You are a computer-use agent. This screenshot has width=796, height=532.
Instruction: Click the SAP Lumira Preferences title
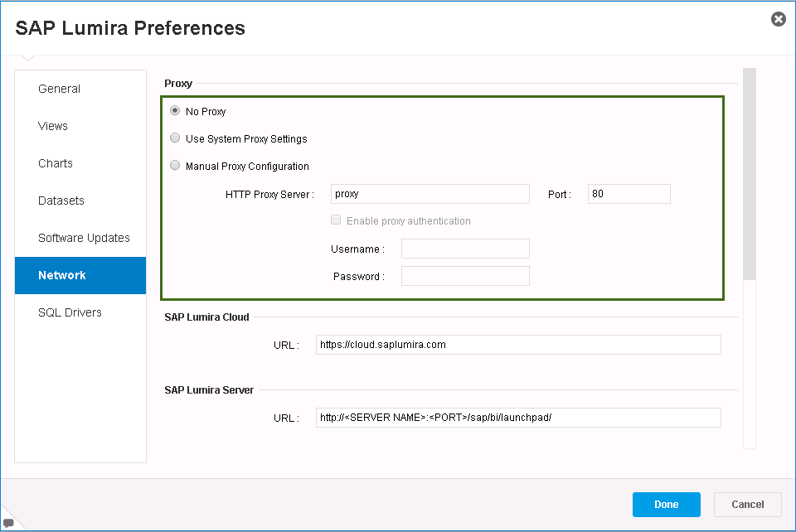point(130,28)
